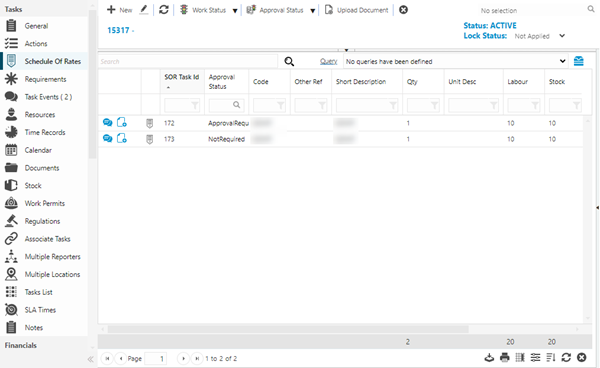Open the queries defined dropdown
Viewport: 600px width, 368px height.
tap(455, 62)
